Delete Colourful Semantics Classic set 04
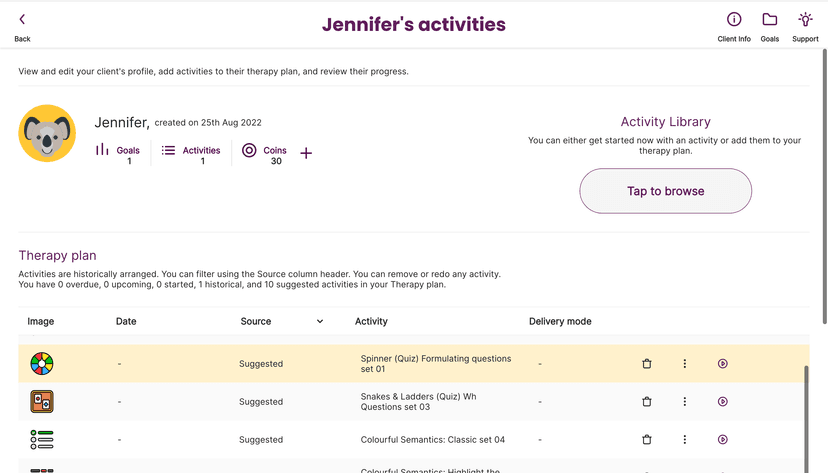 tap(647, 440)
